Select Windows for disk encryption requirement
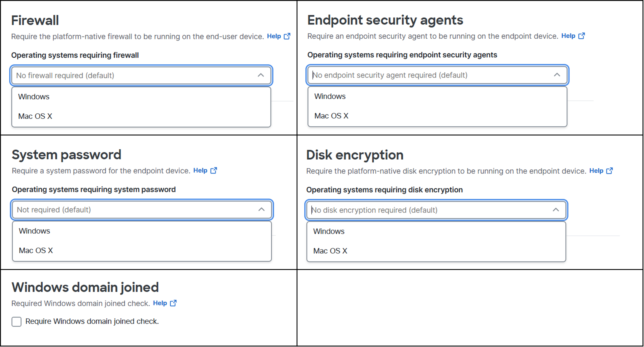Viewport: 644px width, 347px height. tap(436, 231)
